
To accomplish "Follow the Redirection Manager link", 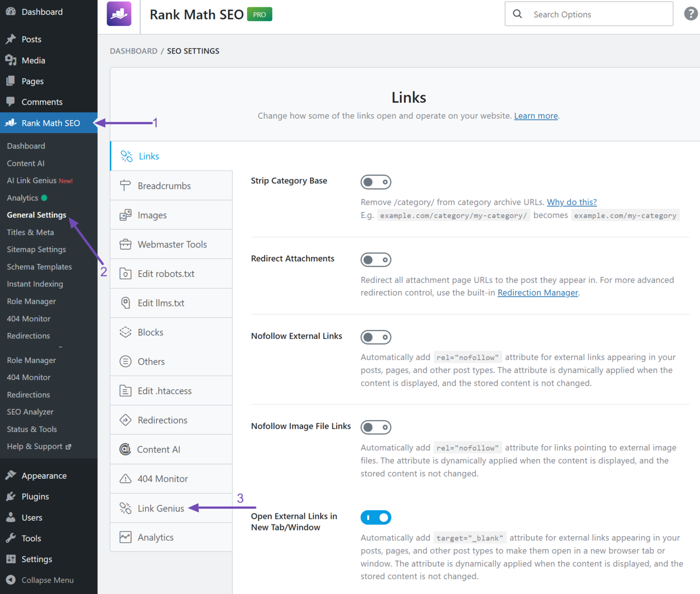I will point(537,293).
